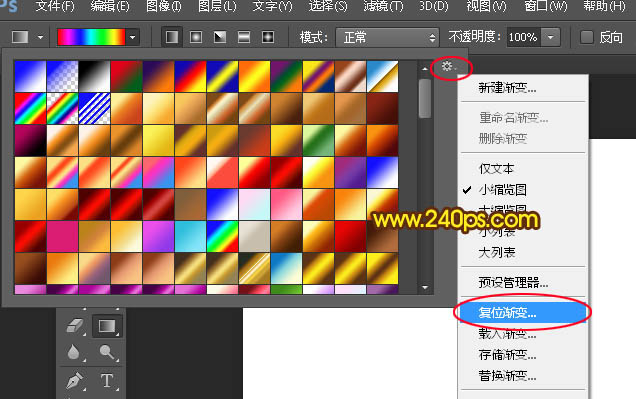Open the 滤镜(T) menu
636x399 pixels.
[x=383, y=6]
